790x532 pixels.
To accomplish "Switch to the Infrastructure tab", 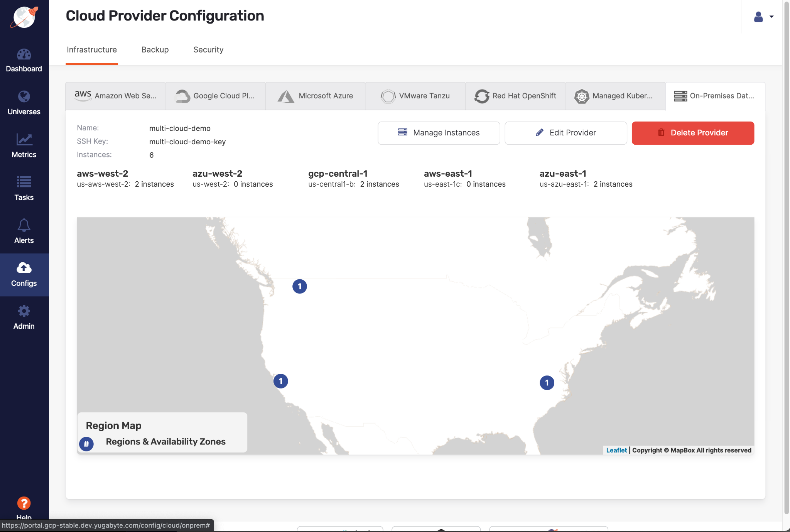I will point(92,50).
